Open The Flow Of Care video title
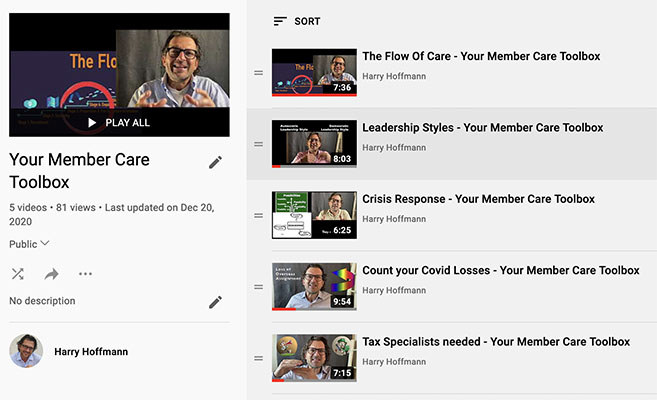This screenshot has height=400, width=657. [481, 57]
